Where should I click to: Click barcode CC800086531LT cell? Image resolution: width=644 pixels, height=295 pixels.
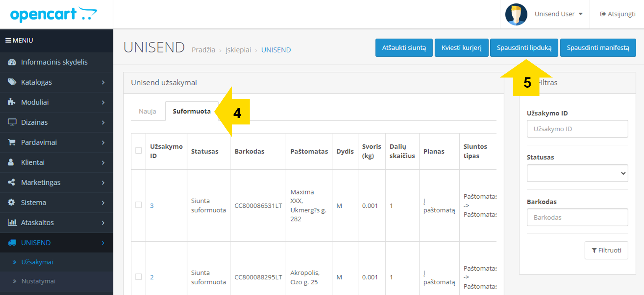click(x=258, y=206)
